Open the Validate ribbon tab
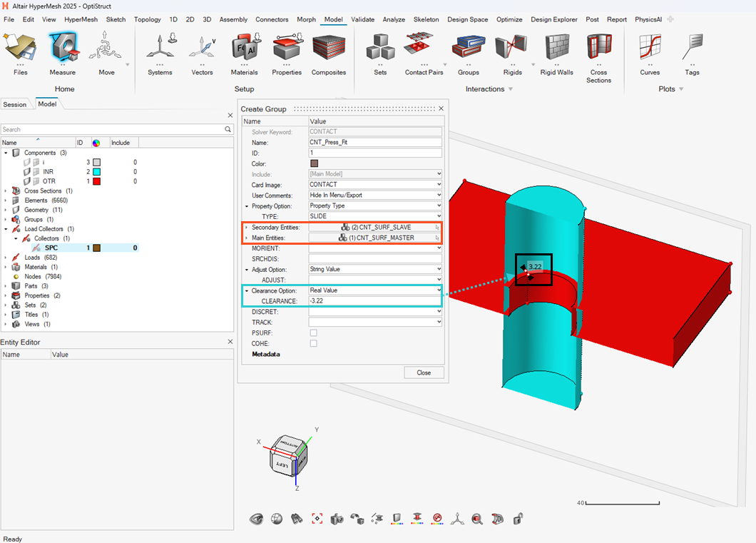Screen dimensions: 756x543 coord(362,19)
